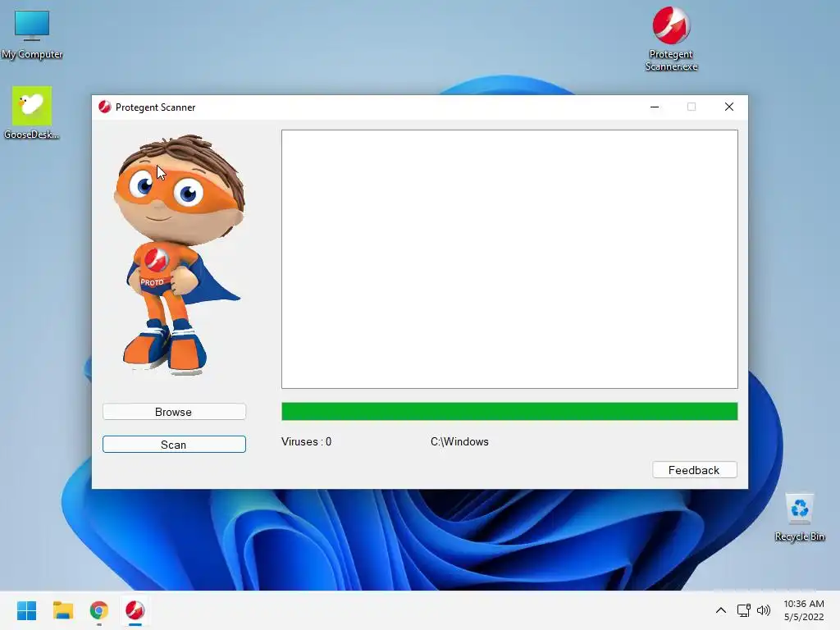Open clock showing 10:36 AM

pos(804,610)
